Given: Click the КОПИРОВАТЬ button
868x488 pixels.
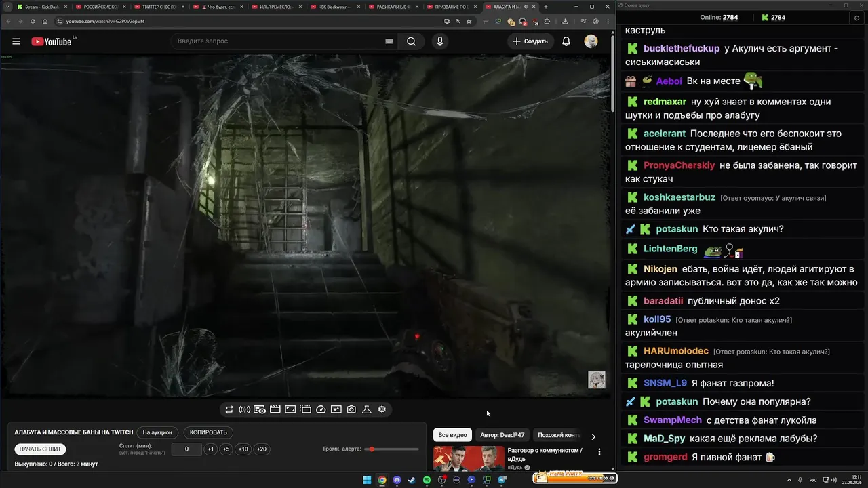Looking at the screenshot, I should (208, 432).
